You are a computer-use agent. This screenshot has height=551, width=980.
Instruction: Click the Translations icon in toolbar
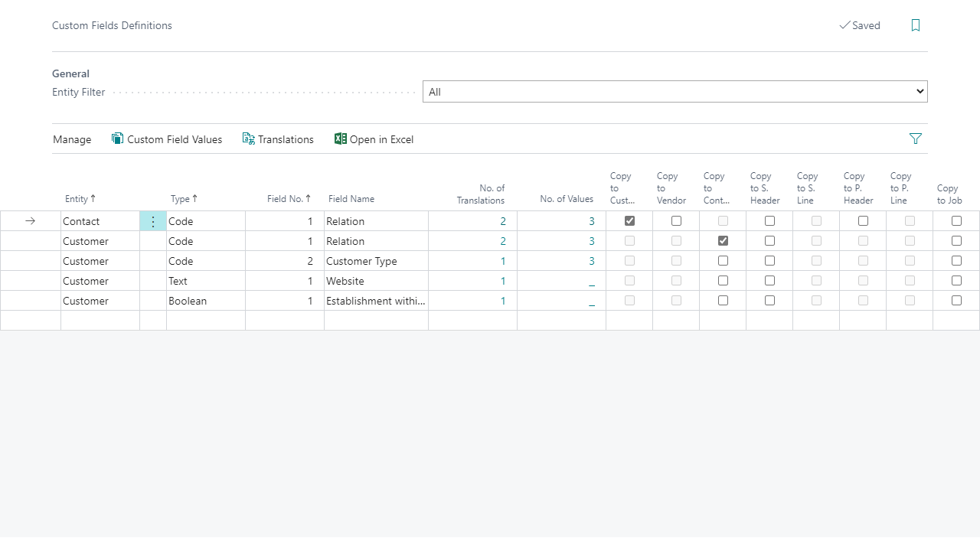pyautogui.click(x=248, y=139)
